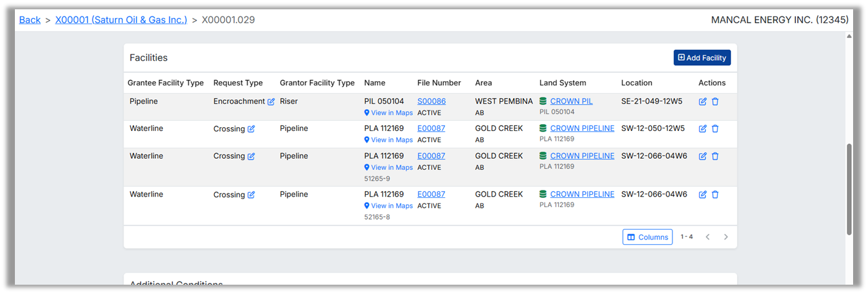The image size is (868, 294).
Task: Sort by Grantee Facility Type header
Action: coord(166,82)
